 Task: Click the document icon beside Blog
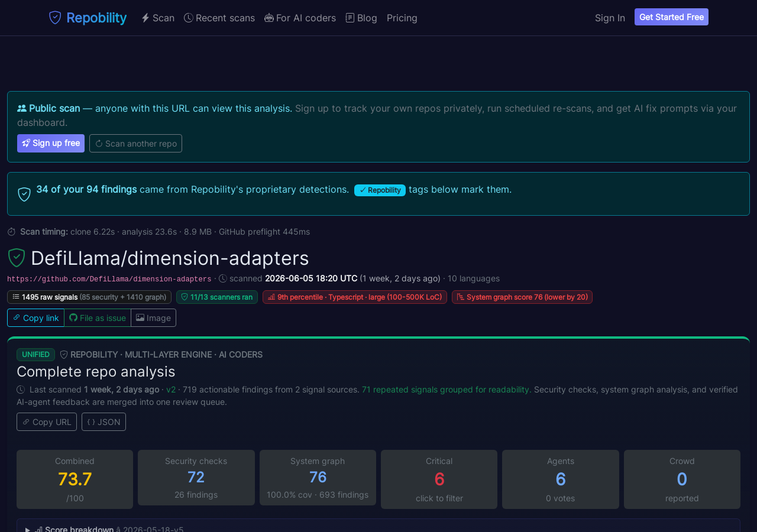point(350,18)
